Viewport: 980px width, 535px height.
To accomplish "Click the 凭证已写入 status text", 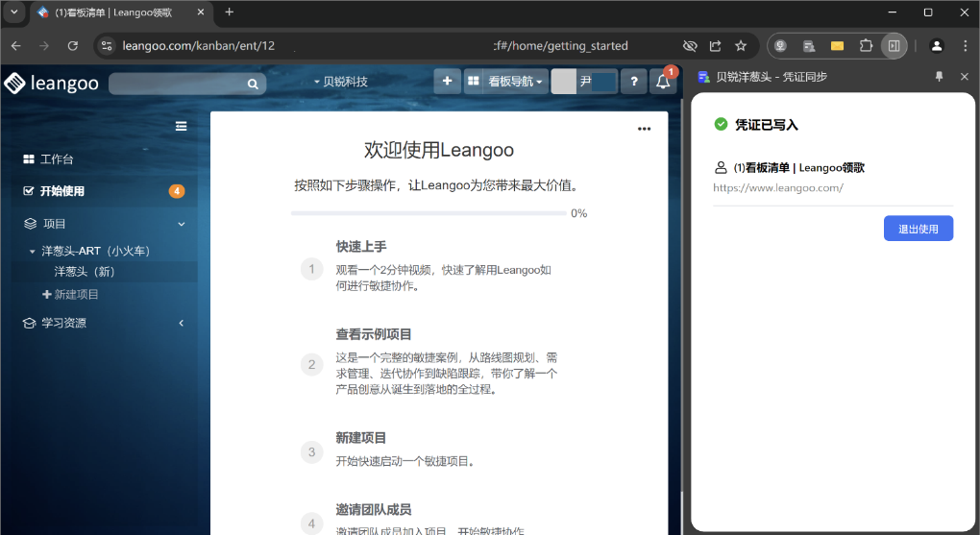I will tap(767, 125).
